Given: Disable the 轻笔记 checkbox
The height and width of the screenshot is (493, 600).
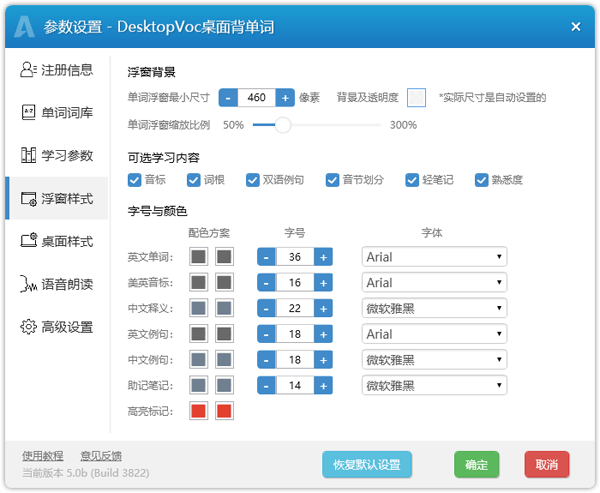Looking at the screenshot, I should coord(412,180).
